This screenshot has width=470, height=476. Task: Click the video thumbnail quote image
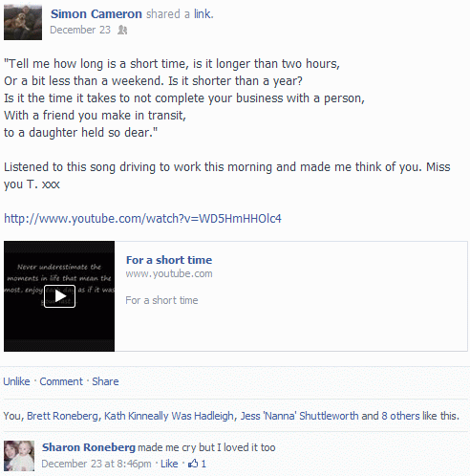click(x=59, y=296)
